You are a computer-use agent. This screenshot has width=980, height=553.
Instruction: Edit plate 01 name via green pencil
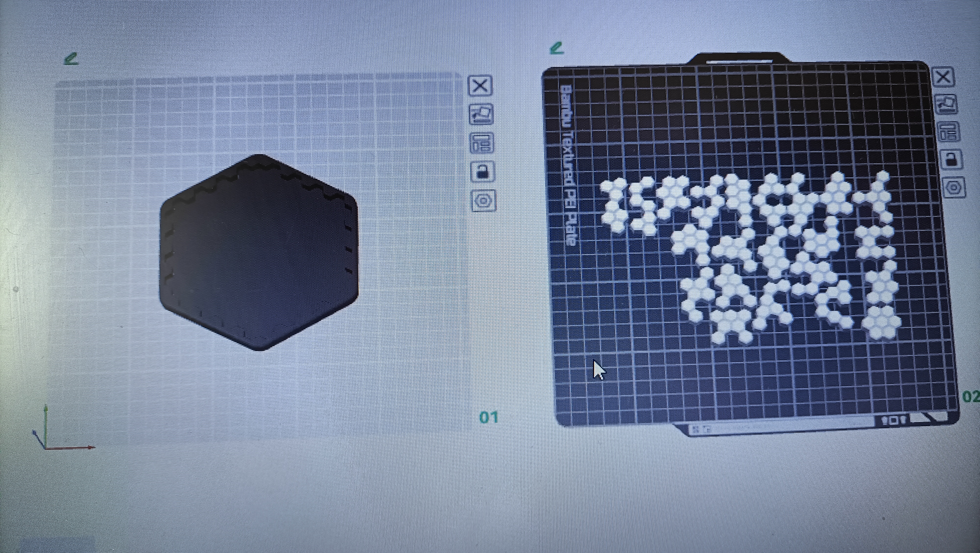72,59
